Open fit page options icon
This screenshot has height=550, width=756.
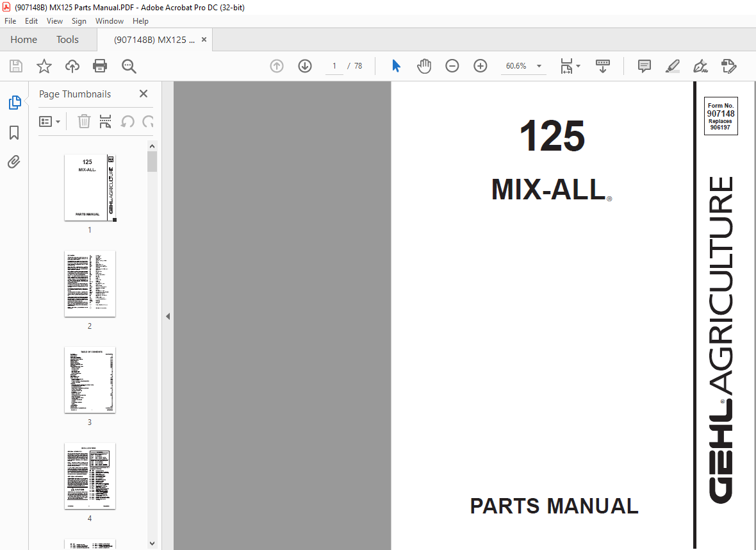click(566, 66)
